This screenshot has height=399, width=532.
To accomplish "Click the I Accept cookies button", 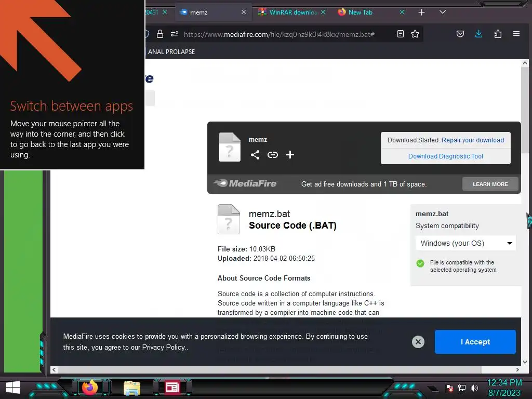I will pyautogui.click(x=475, y=342).
